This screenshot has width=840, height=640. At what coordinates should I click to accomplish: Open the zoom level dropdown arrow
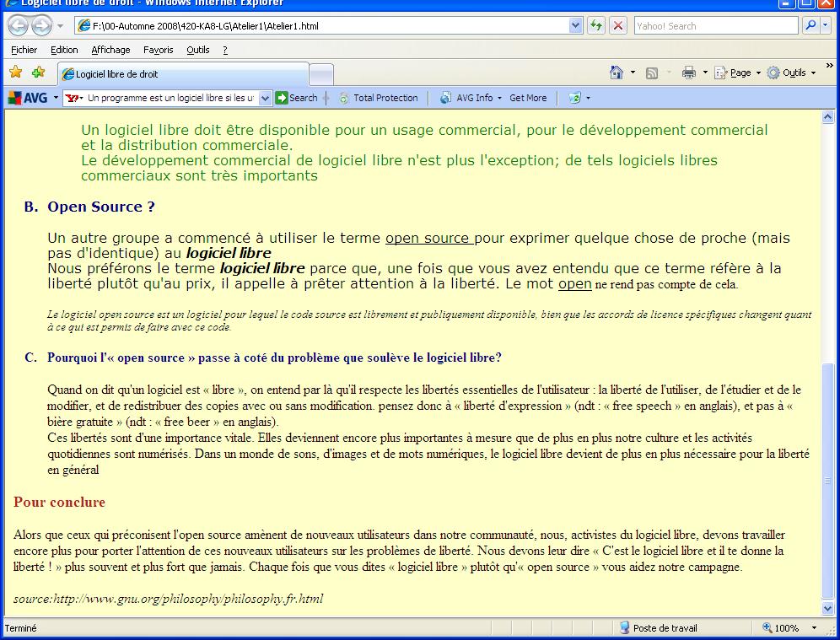point(815,628)
